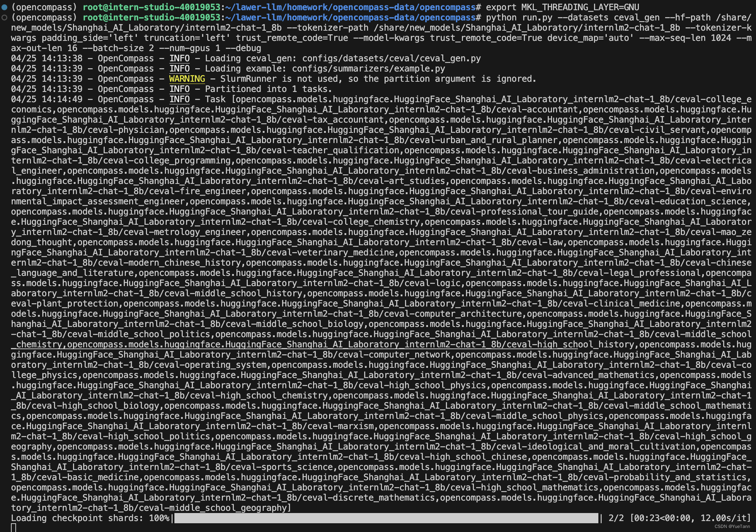Click the yellow WARNING label
Screen dimensions: 756x532
click(187, 79)
